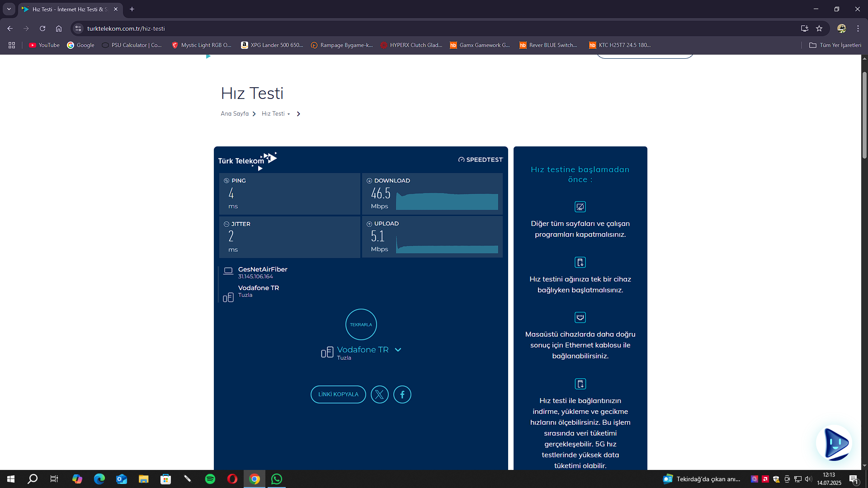The image size is (868, 488).
Task: Share result on X (Twitter) icon
Action: [x=379, y=394]
